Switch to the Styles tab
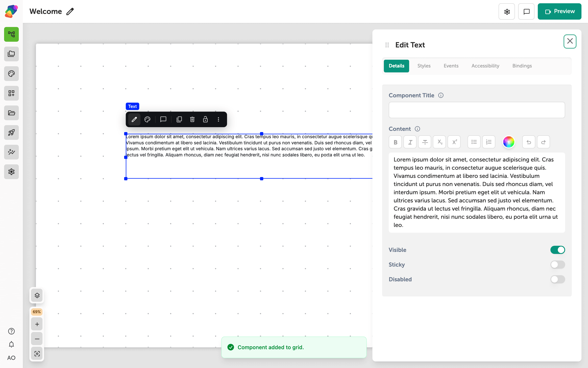Viewport: 588px width, 368px height. (x=424, y=66)
